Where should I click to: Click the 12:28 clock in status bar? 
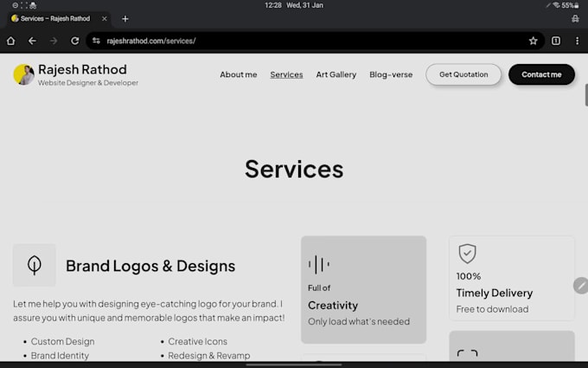pos(273,5)
